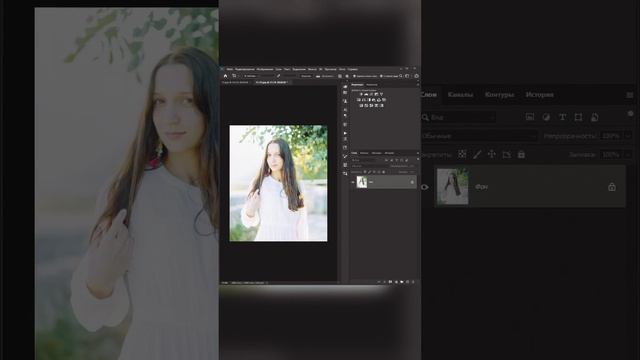
Task: Open the Изображение menu
Action: click(x=265, y=69)
